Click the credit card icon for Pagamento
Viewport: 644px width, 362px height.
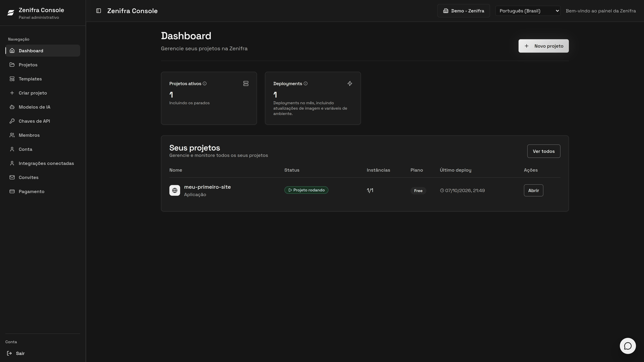12,191
